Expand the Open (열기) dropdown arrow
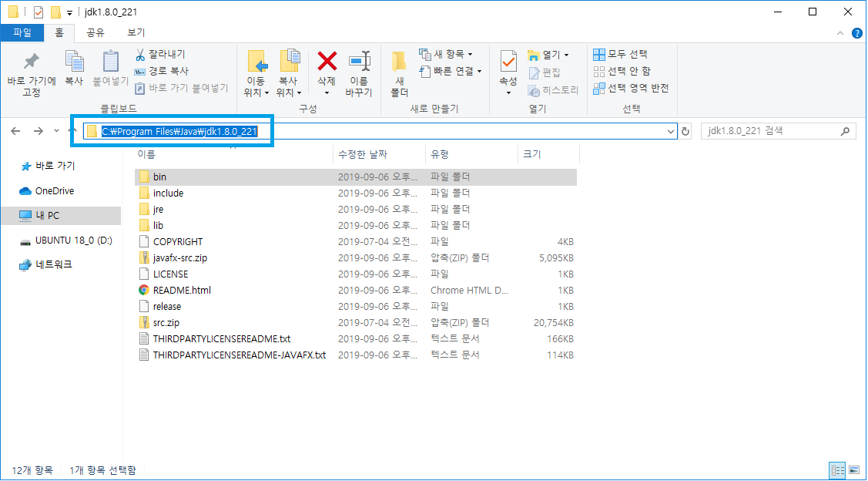The height and width of the screenshot is (481, 868). point(566,55)
